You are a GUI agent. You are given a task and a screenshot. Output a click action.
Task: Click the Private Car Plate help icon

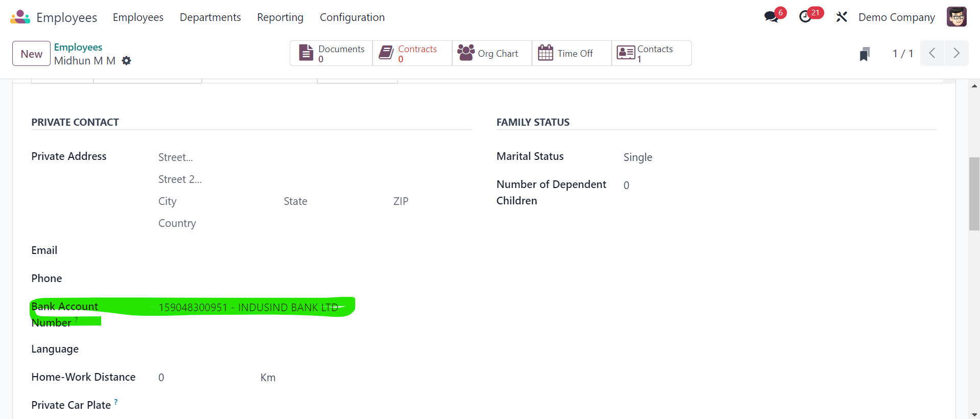[x=116, y=402]
